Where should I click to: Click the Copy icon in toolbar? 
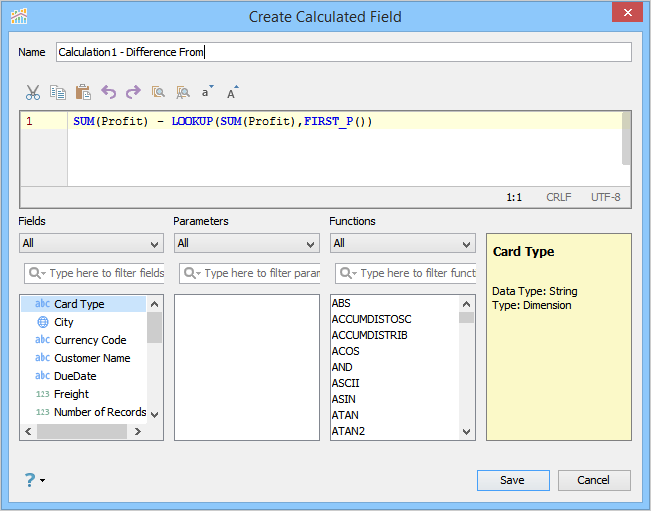point(58,92)
